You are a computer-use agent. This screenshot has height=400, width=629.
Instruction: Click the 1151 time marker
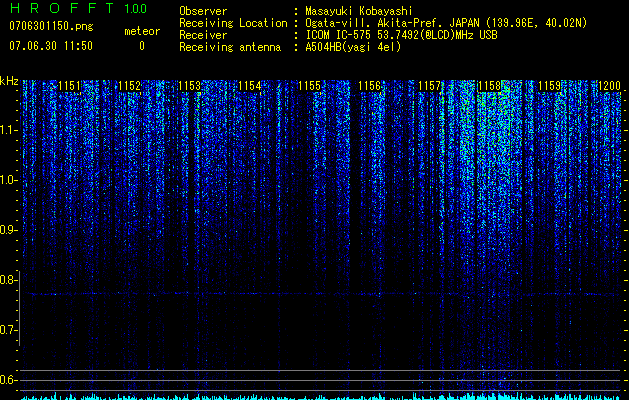[69, 86]
